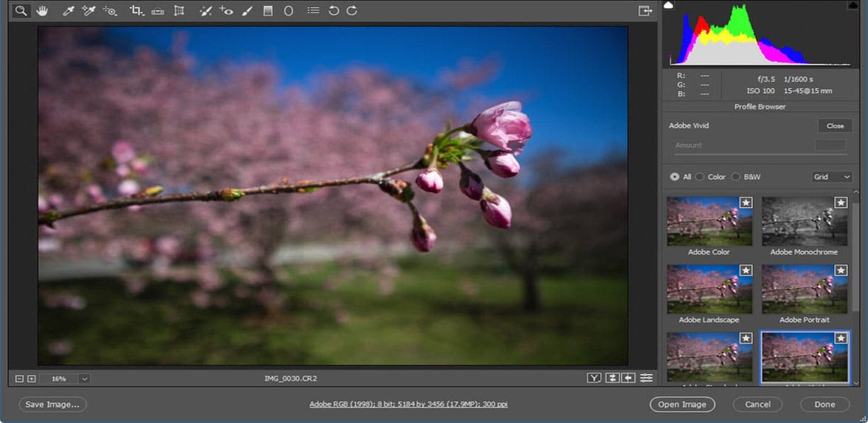Toggle favorite star on Adobe Landscape
Screen dimensions: 868x423
(746, 270)
